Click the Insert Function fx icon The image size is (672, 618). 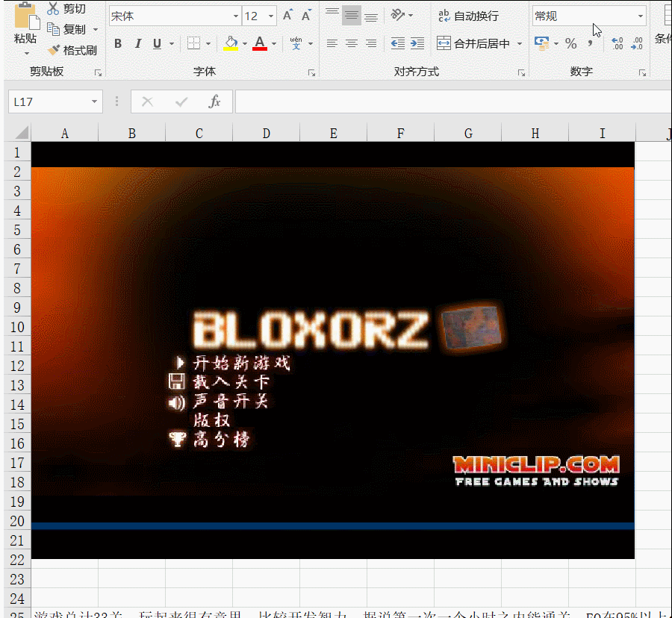(214, 102)
